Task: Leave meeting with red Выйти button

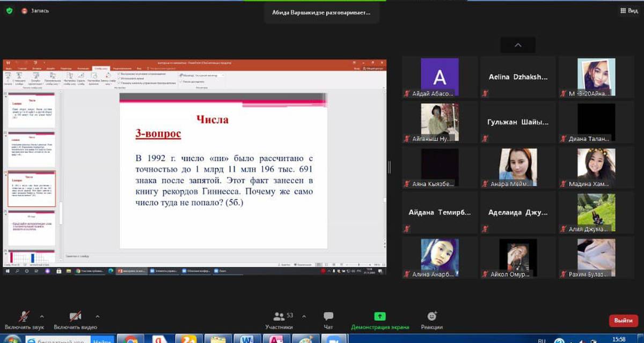Action: (x=623, y=320)
